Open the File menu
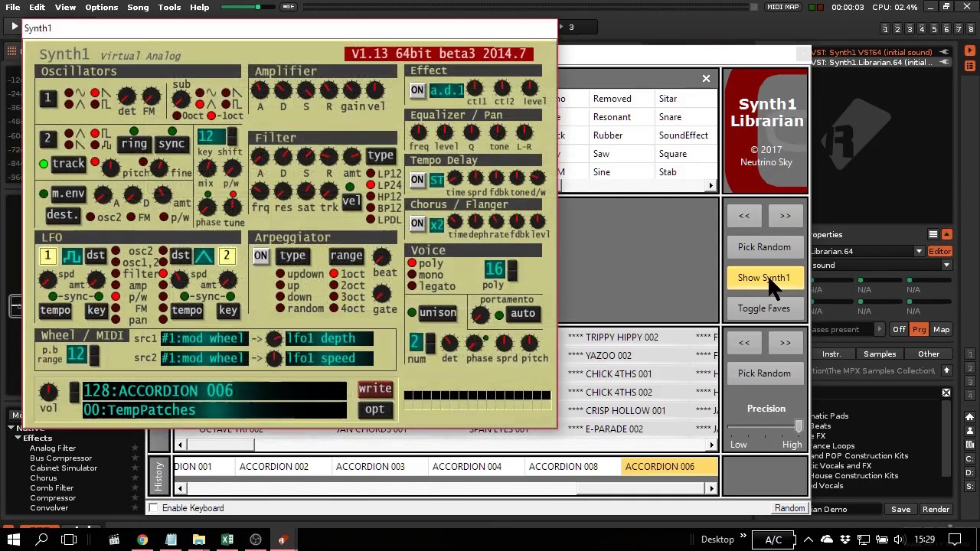980x551 pixels. [x=13, y=7]
